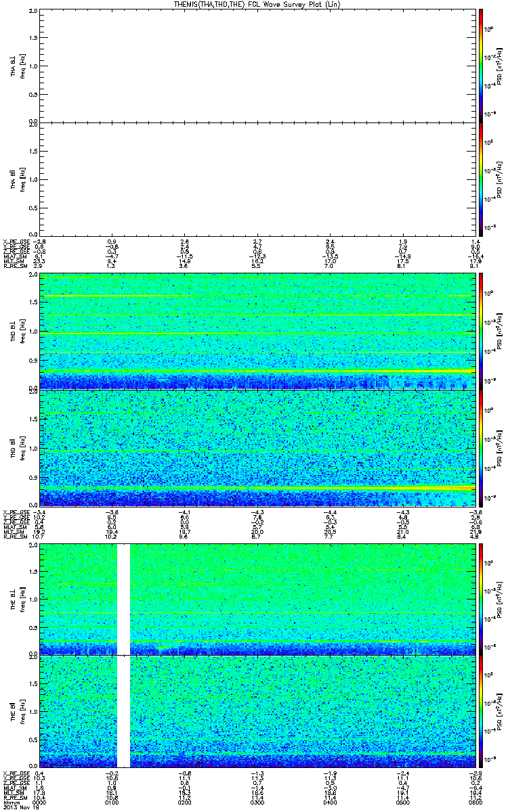Click the PSD color bar beside THE B-perp
Image resolution: width=508 pixels, height=812 pixels.
click(481, 600)
